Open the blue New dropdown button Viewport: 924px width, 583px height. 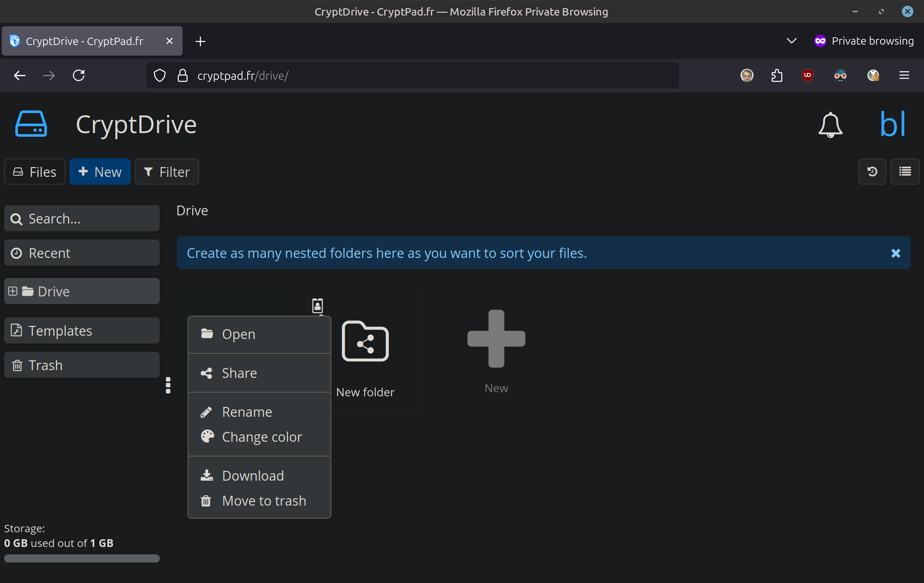(x=100, y=172)
